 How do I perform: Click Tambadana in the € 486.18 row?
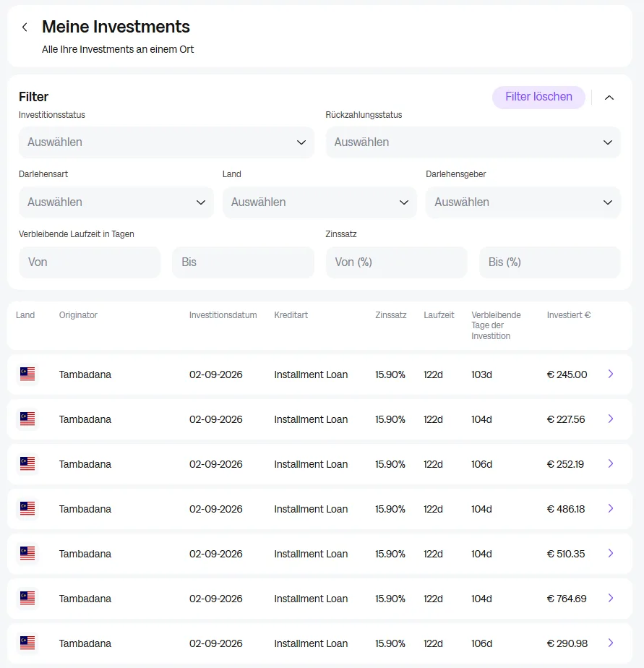[85, 509]
